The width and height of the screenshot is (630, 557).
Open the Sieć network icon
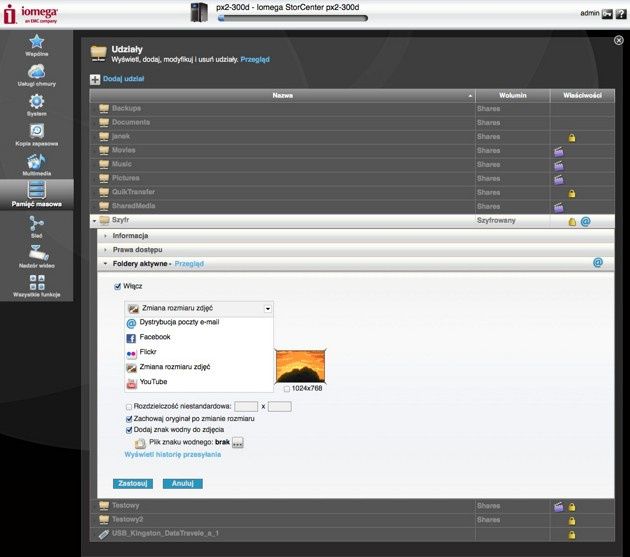pos(37,223)
